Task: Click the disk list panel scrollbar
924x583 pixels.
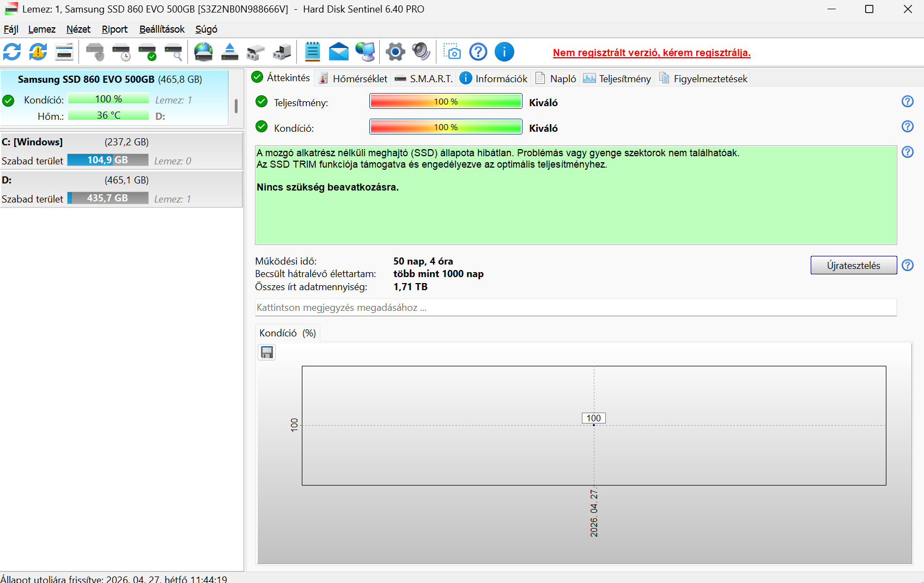Action: tap(236, 106)
